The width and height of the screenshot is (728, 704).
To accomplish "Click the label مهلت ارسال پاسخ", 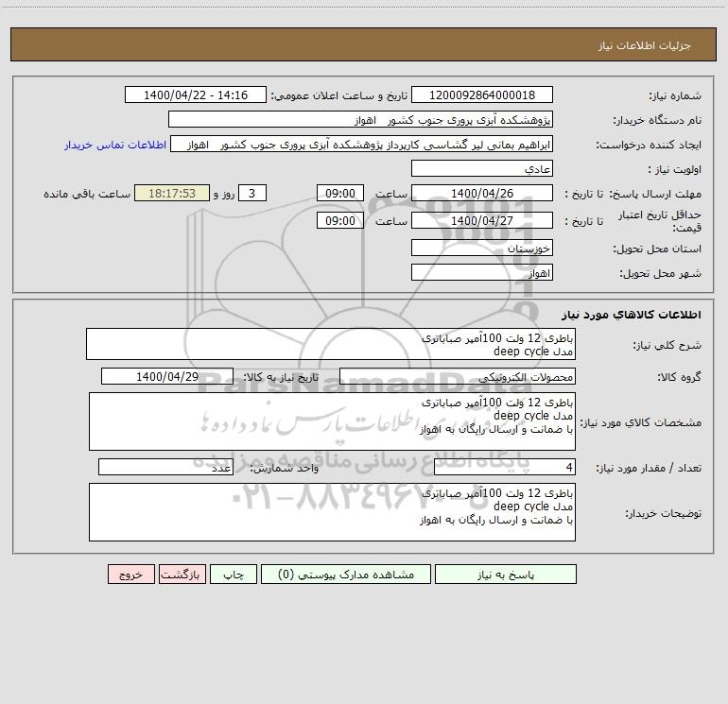I will pos(654,194).
